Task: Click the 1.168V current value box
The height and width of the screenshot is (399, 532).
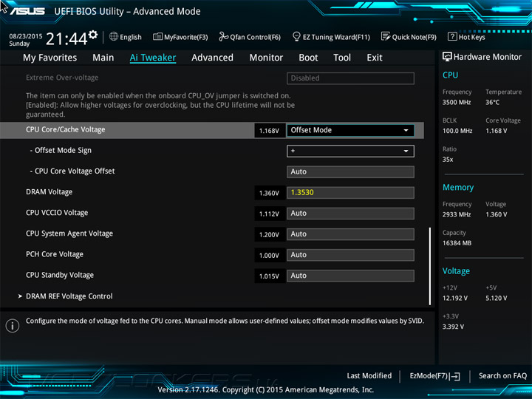Action: point(270,131)
